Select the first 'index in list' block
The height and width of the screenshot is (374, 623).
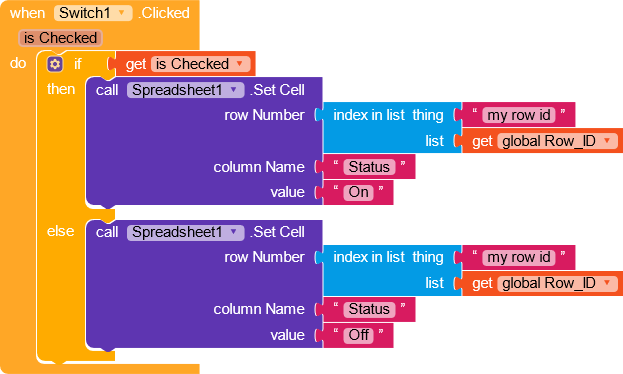[368, 115]
